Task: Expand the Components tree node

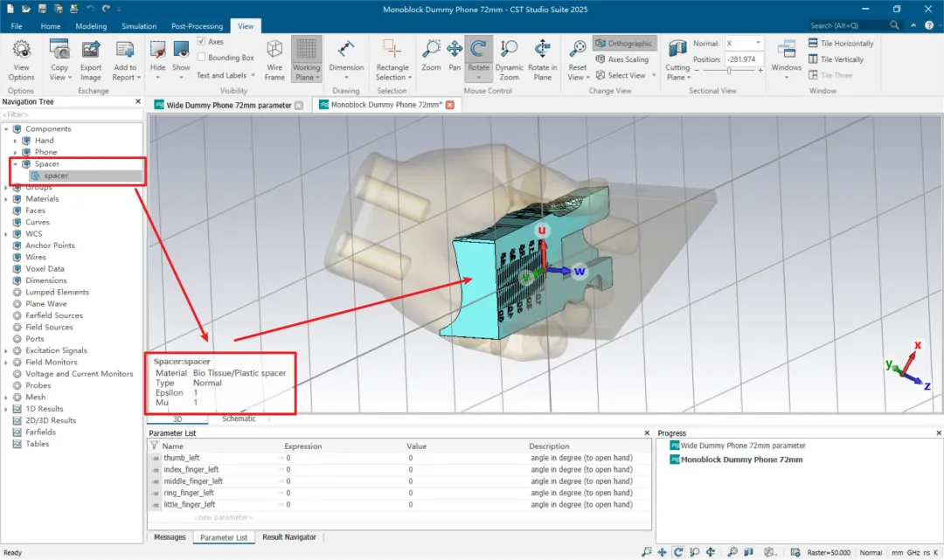Action: click(7, 128)
